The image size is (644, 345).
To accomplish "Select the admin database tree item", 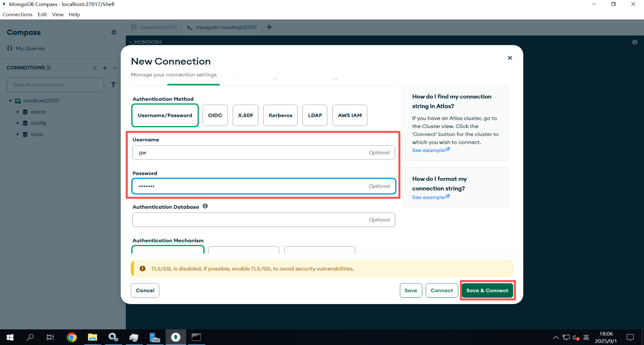I will point(39,112).
